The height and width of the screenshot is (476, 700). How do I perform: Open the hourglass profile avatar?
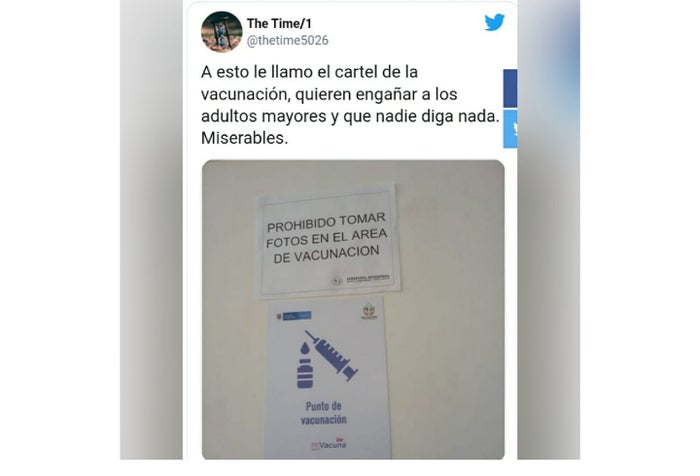coord(221,32)
